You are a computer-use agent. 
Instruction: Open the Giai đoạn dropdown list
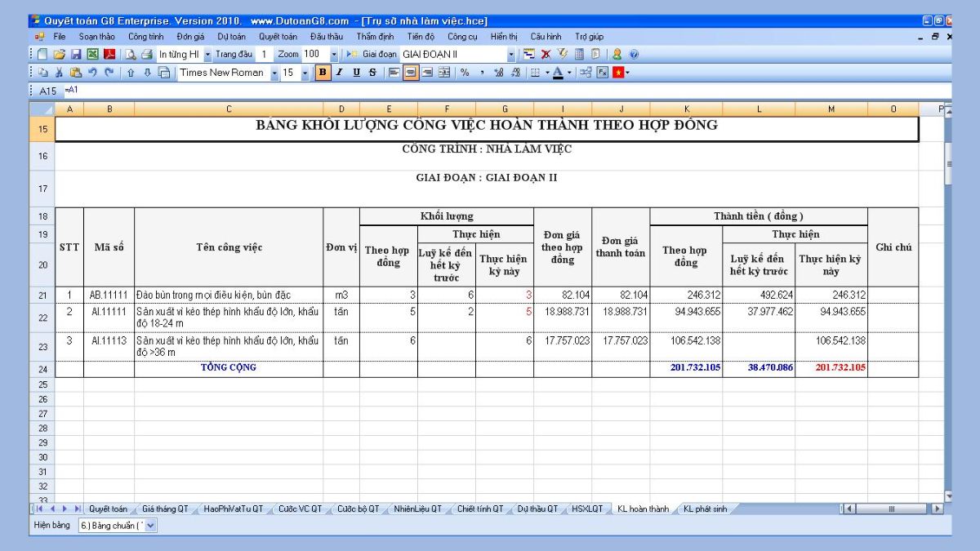[512, 55]
